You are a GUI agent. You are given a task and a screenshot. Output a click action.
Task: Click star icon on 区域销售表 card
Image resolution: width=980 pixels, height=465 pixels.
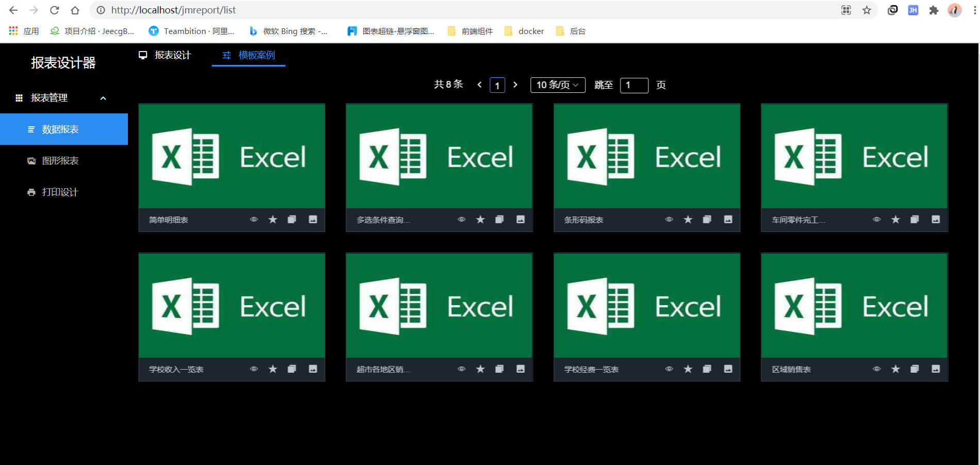point(896,369)
